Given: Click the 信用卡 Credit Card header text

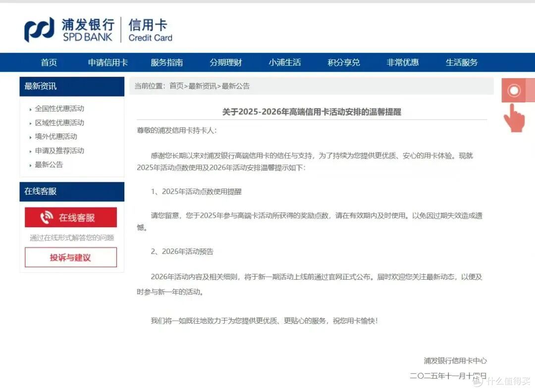Looking at the screenshot, I should tap(150, 30).
